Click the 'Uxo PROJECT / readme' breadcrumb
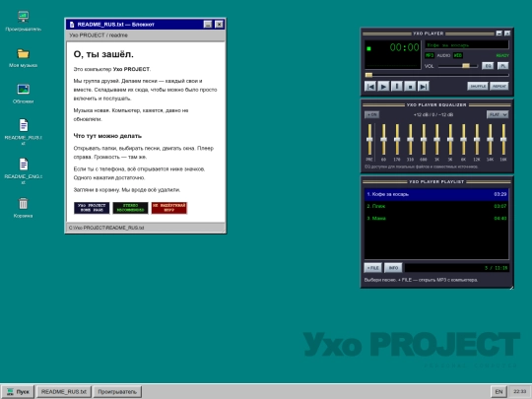This screenshot has width=532, height=399. click(99, 35)
